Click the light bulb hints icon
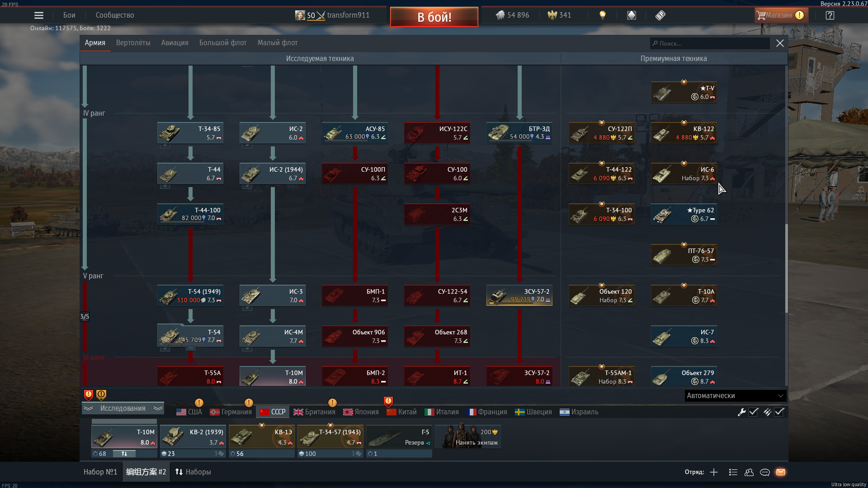Viewport: 868px width, 488px height. [x=603, y=15]
